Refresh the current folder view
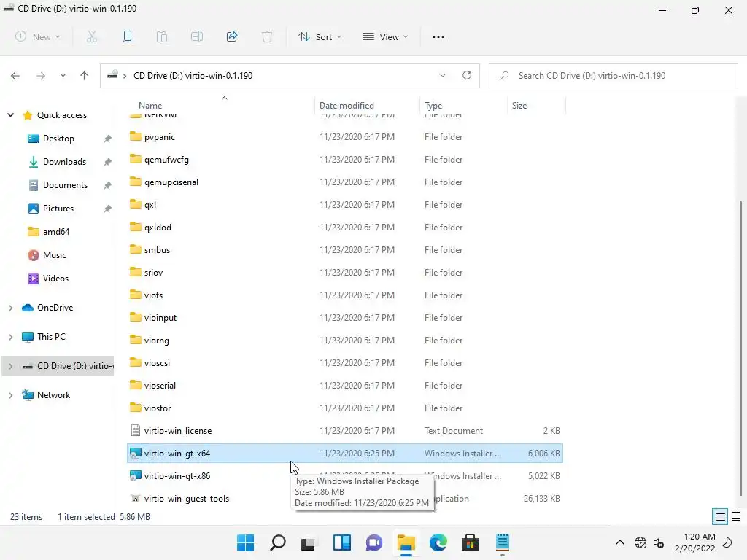This screenshot has height=560, width=747. (467, 75)
